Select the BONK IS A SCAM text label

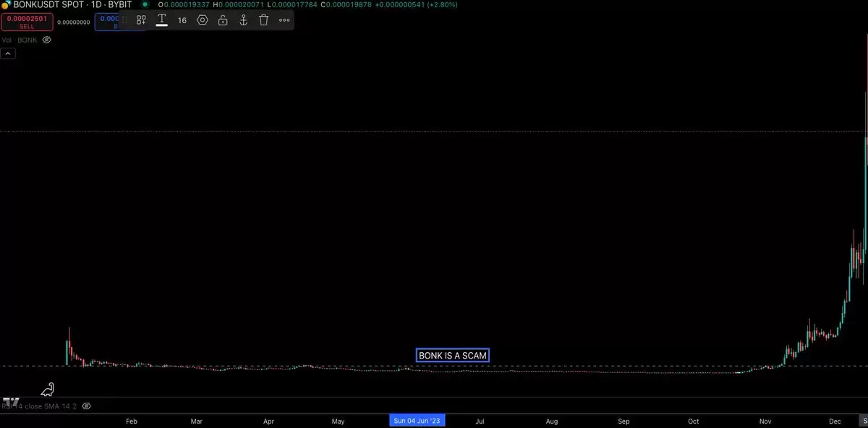click(x=453, y=356)
